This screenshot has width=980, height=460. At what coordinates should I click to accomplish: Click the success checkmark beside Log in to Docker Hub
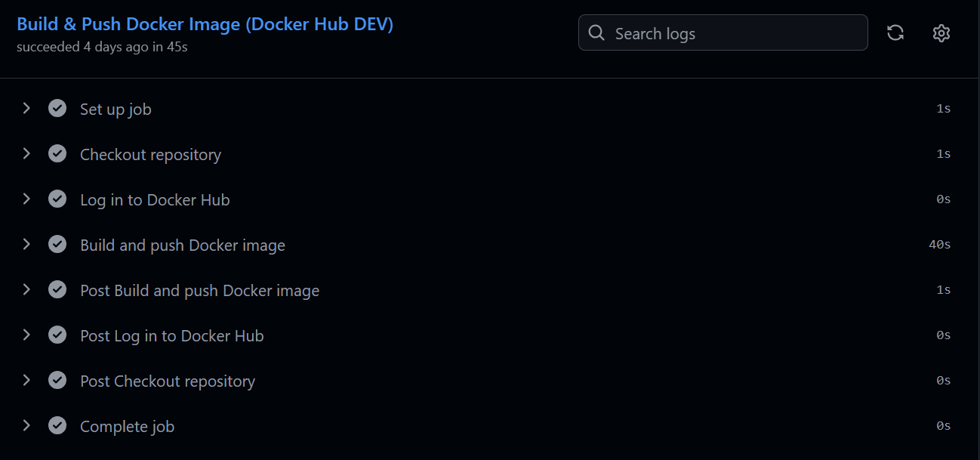[57, 199]
